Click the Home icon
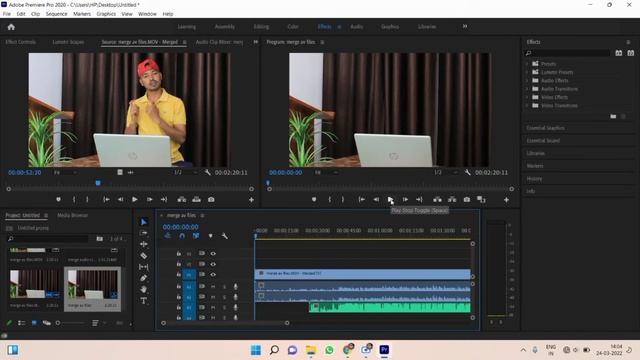Image resolution: width=640 pixels, height=360 pixels. pos(11,27)
